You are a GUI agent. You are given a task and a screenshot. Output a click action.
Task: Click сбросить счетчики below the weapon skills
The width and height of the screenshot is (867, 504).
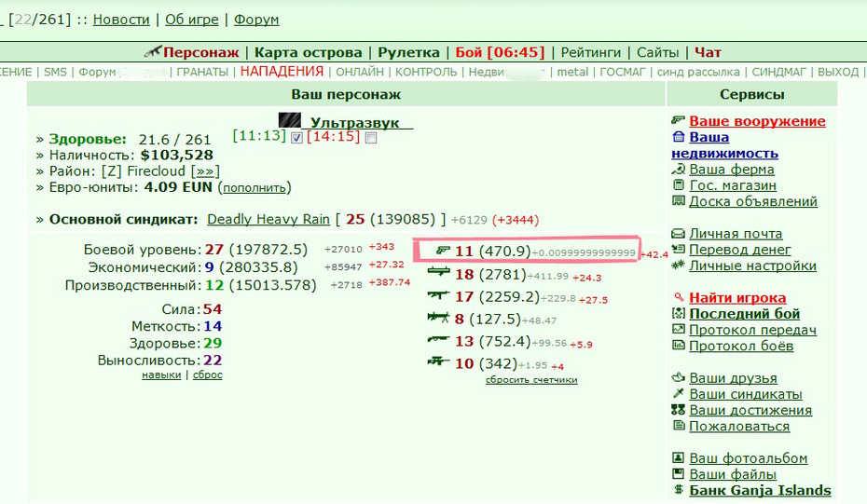pyautogui.click(x=531, y=380)
